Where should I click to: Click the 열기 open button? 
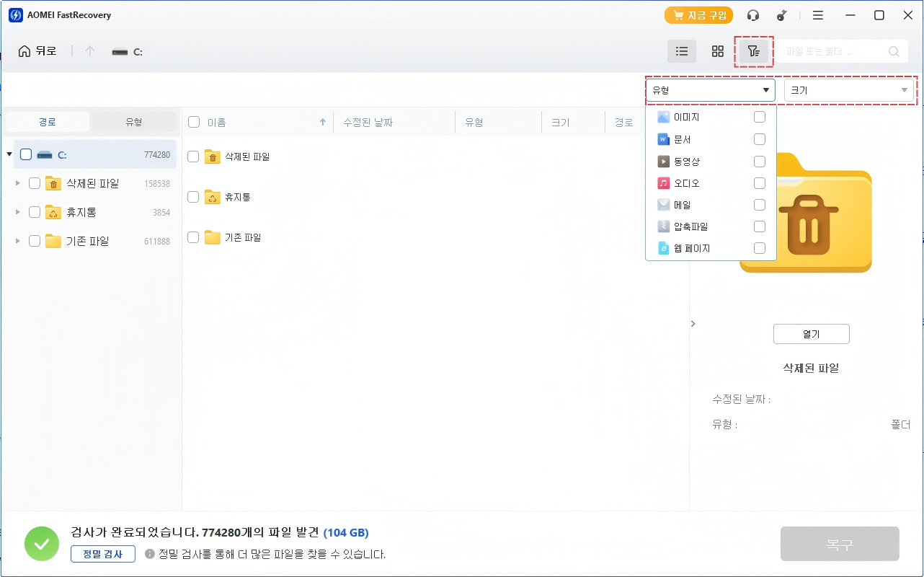tap(811, 334)
